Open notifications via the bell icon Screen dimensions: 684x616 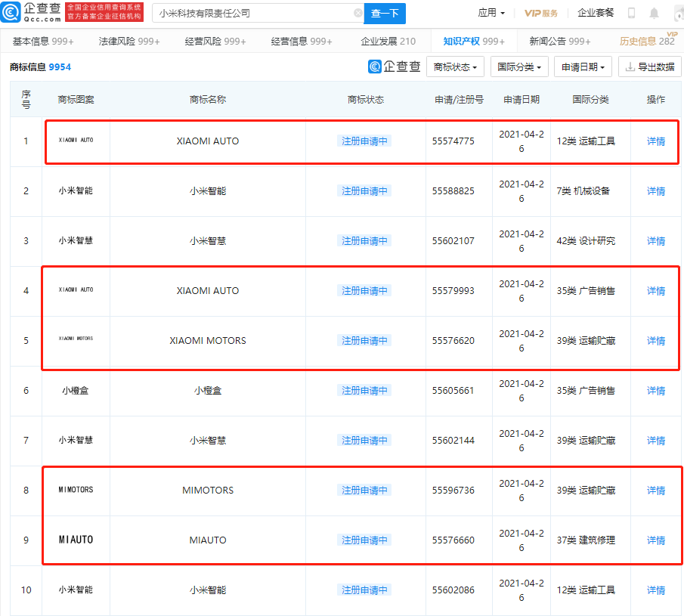pos(654,13)
